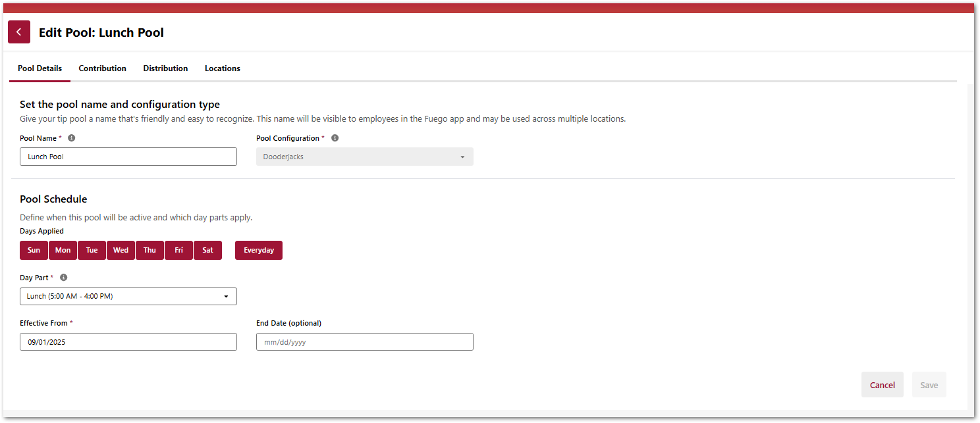Toggle the Mon day button
The image size is (980, 423).
click(x=63, y=250)
